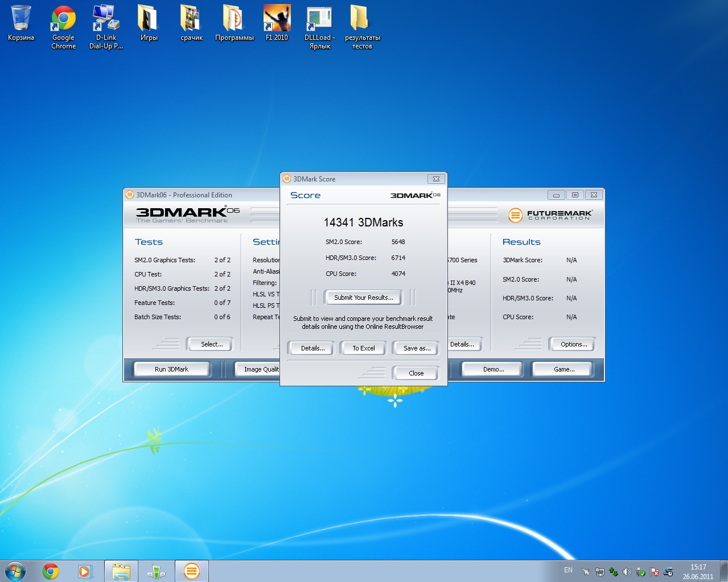Screen dimensions: 728x582
Task: Open the D-Link Dial-Up desktop shortcut
Action: [106, 27]
